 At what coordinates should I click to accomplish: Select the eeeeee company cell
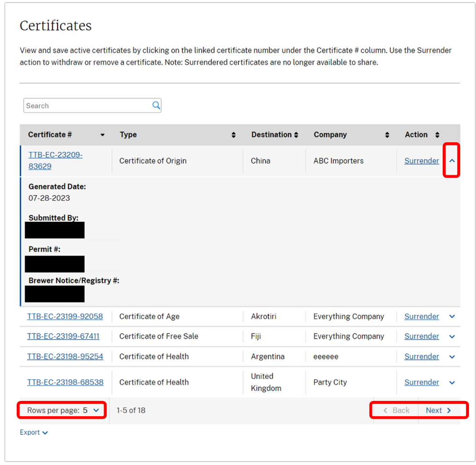(326, 357)
